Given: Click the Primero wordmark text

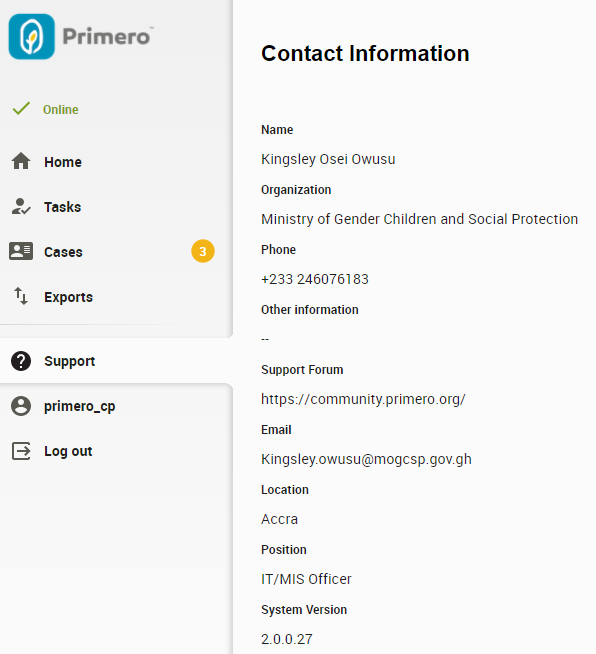Looking at the screenshot, I should [106, 36].
